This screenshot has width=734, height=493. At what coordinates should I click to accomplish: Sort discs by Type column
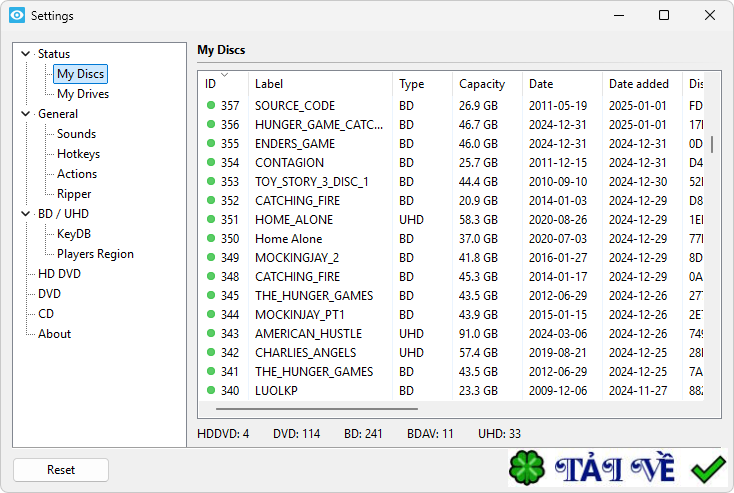point(422,84)
